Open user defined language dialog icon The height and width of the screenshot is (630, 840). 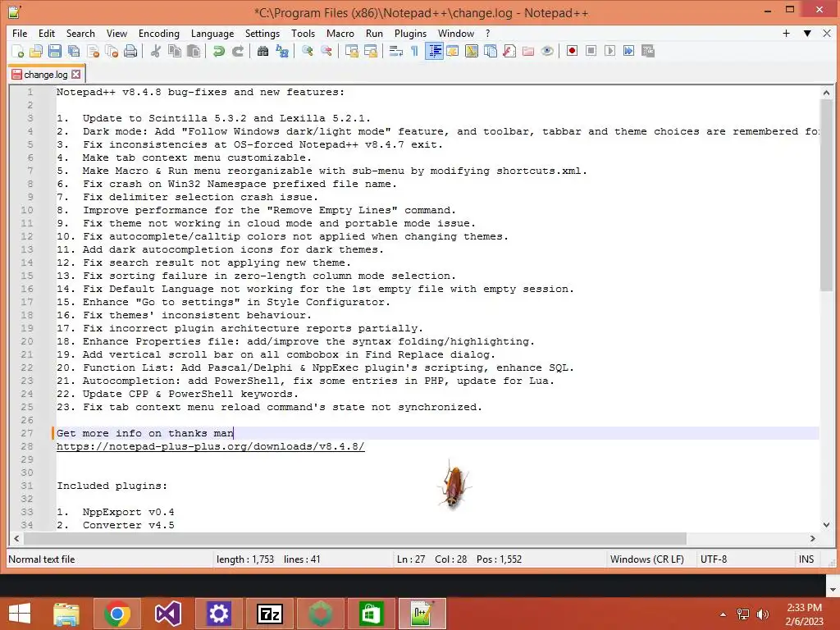click(x=453, y=51)
